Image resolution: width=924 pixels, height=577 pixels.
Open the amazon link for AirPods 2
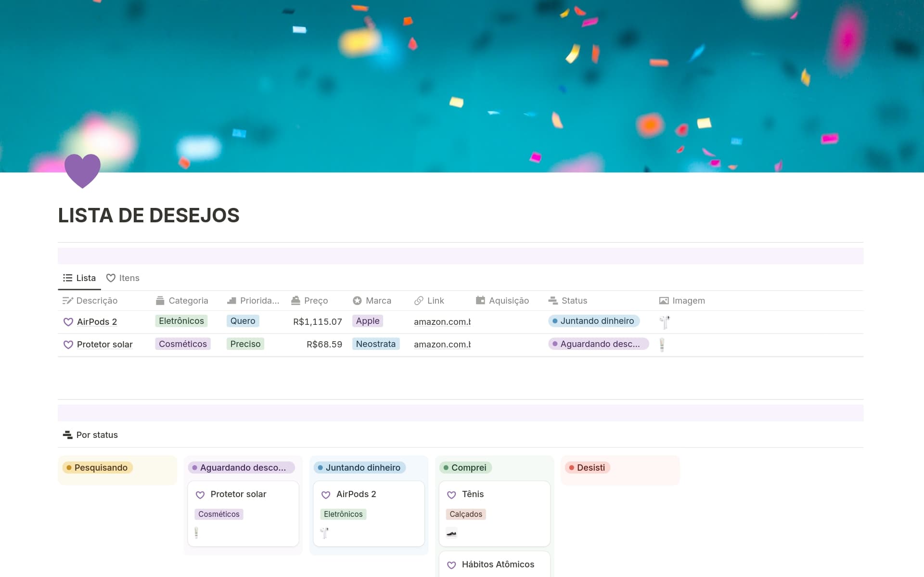point(442,322)
